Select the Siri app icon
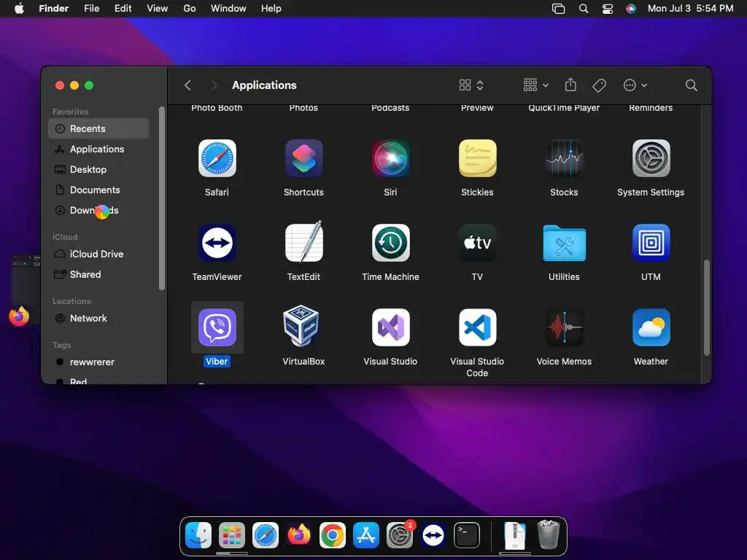The height and width of the screenshot is (560, 747). [390, 158]
